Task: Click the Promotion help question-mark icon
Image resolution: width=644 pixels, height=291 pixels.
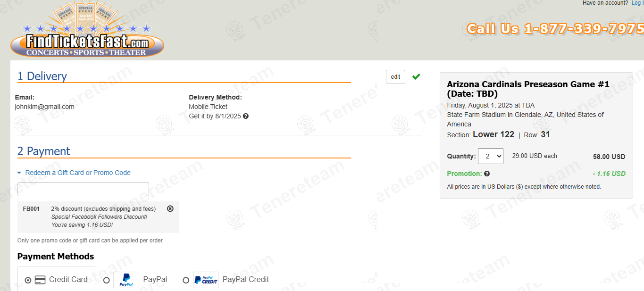Action: pyautogui.click(x=487, y=174)
